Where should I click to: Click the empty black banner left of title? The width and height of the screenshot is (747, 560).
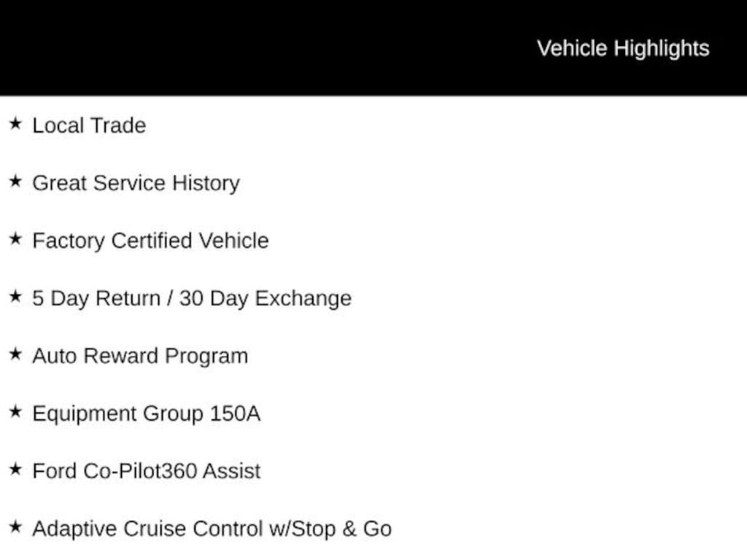click(255, 48)
